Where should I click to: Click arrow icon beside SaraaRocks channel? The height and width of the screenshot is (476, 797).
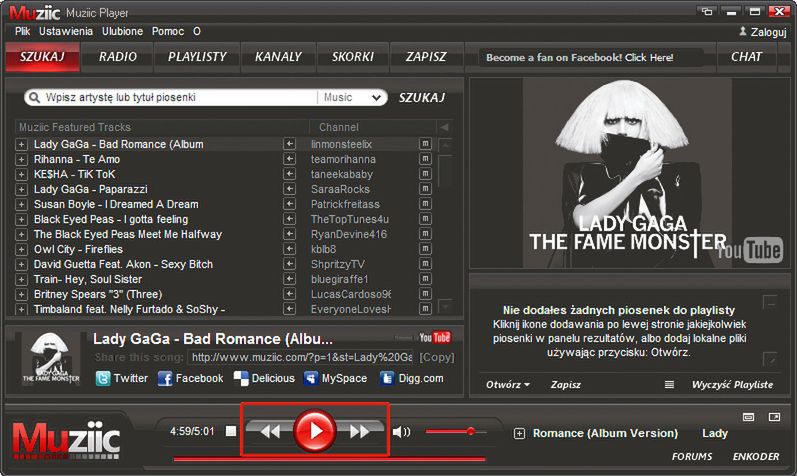[x=289, y=189]
